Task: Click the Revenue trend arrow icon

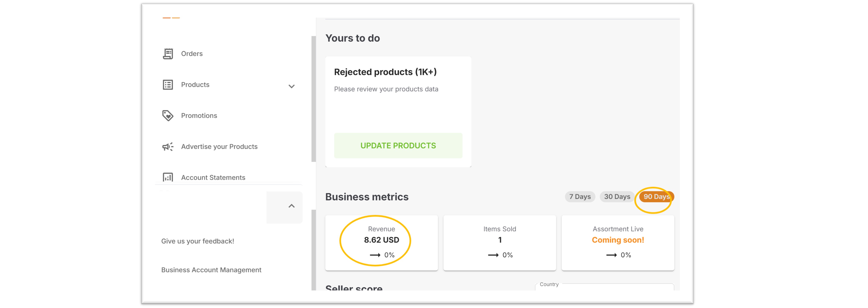Action: (x=375, y=255)
